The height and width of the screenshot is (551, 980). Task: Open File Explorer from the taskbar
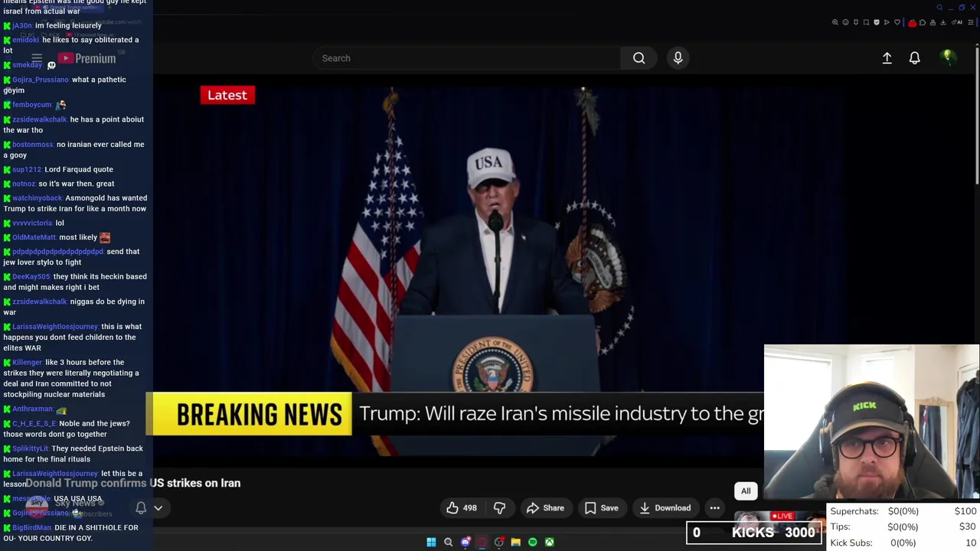tap(516, 542)
